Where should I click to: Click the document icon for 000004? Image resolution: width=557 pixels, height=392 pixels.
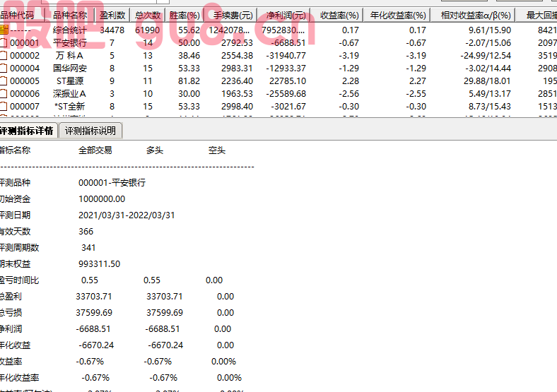click(4, 69)
